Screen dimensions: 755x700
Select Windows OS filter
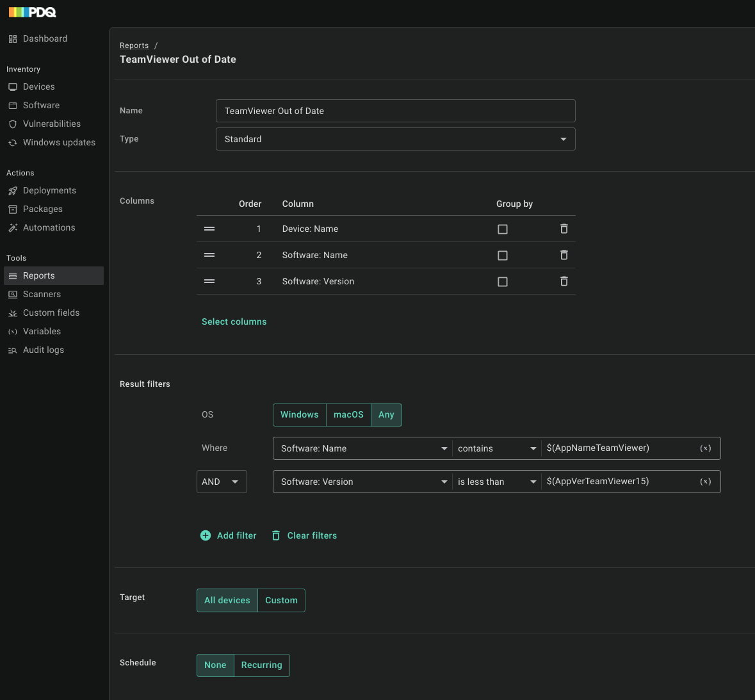300,415
